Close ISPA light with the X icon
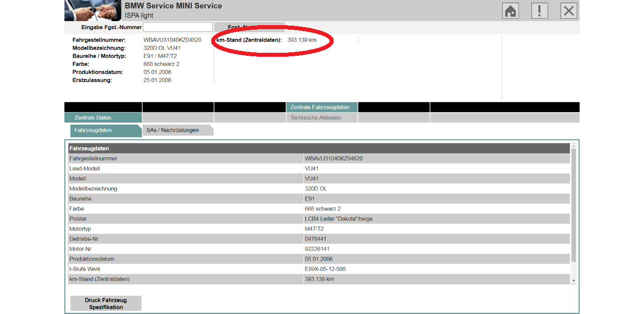 pyautogui.click(x=569, y=11)
